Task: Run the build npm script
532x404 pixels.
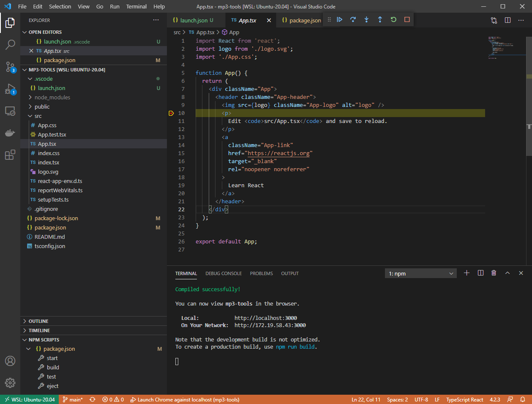Action: click(x=53, y=367)
